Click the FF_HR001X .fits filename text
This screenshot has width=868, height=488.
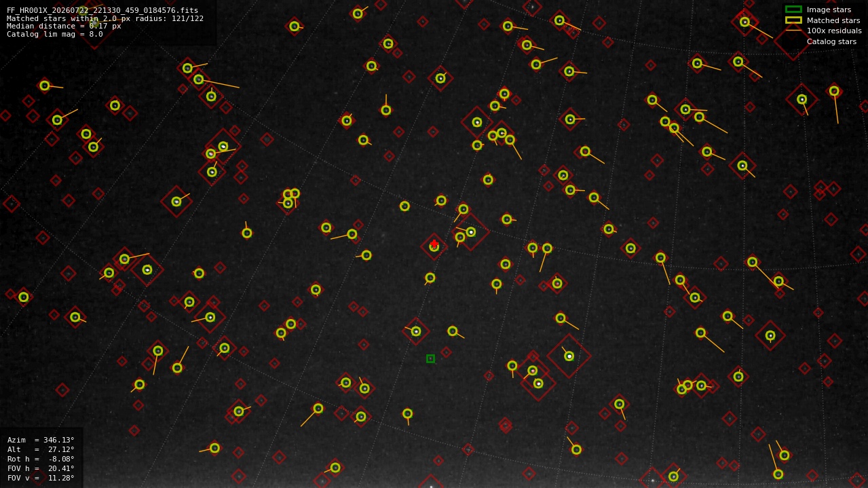[x=102, y=10]
